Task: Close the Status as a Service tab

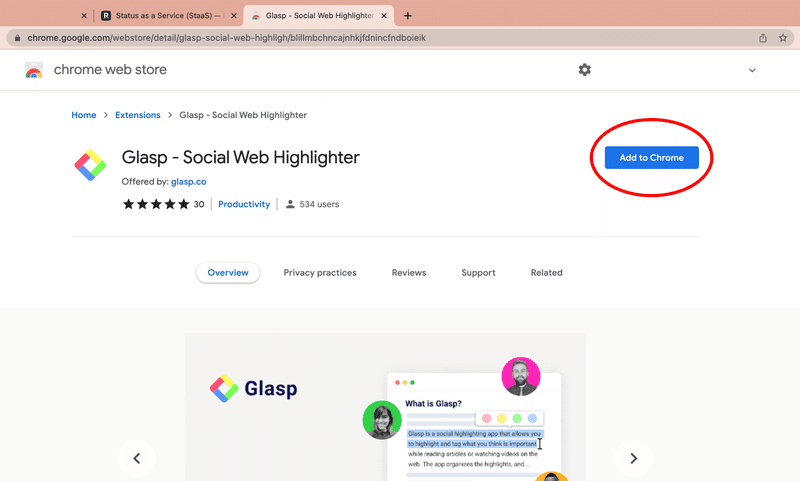Action: pos(234,16)
